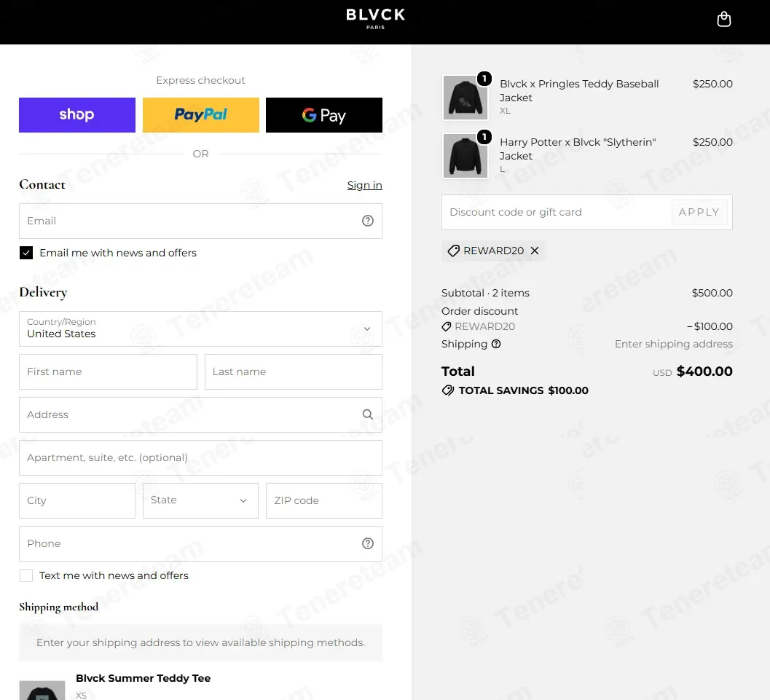Viewport: 770px width, 700px height.
Task: Open the shopping bag cart icon
Action: coord(724,20)
